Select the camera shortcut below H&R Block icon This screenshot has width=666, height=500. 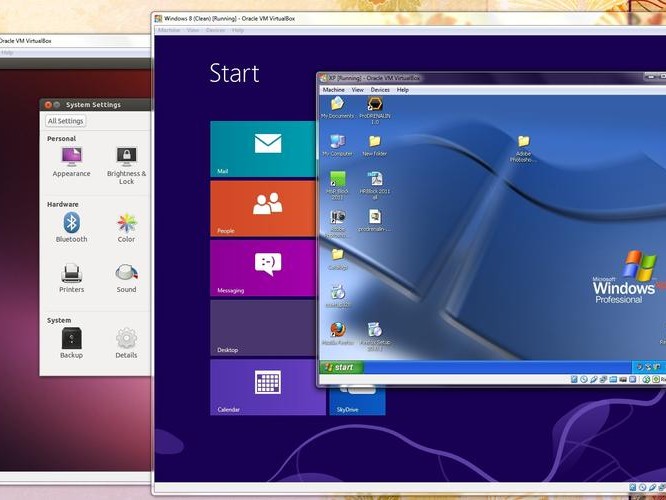point(338,223)
